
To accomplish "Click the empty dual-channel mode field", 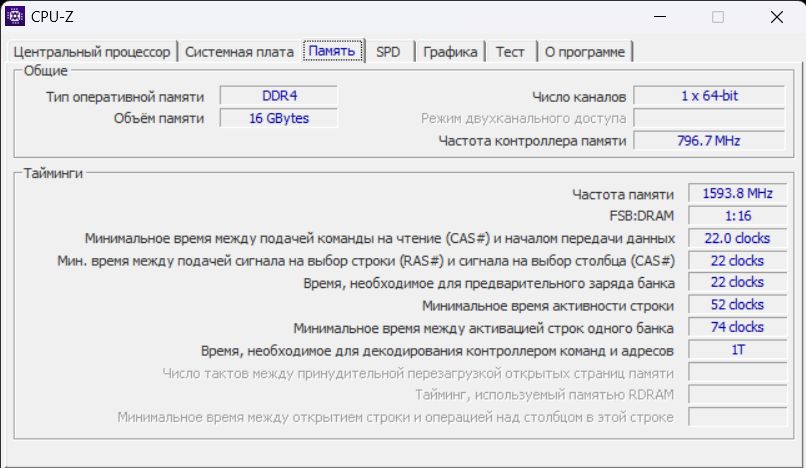I will (709, 118).
